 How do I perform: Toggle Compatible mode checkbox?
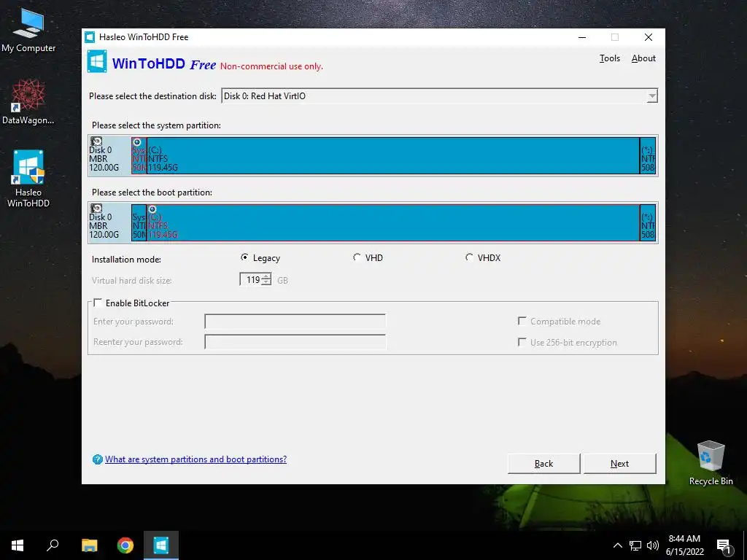tap(522, 321)
